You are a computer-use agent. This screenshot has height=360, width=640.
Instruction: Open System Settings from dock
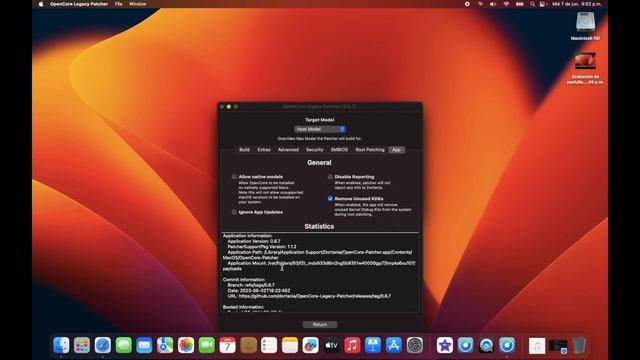[x=415, y=345]
